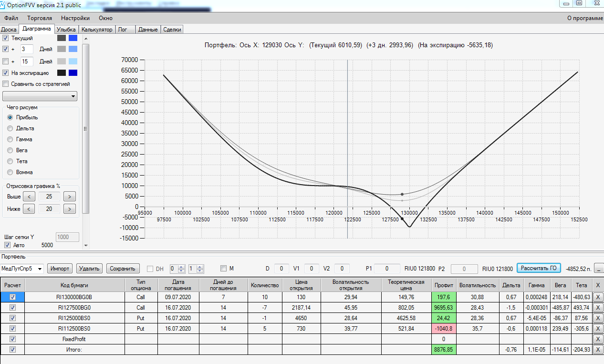Select the Прибыль radio button
Image resolution: width=604 pixels, height=364 pixels.
coord(10,117)
